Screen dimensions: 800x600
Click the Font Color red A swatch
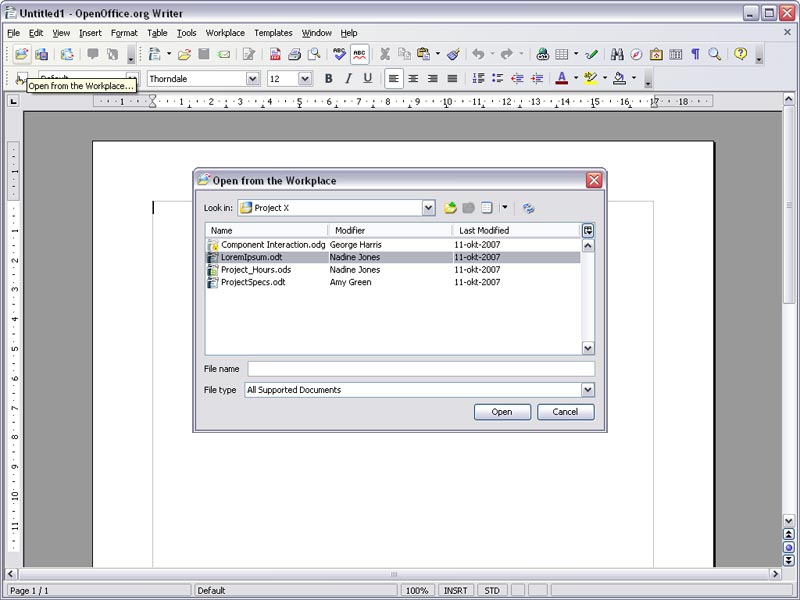(x=562, y=79)
